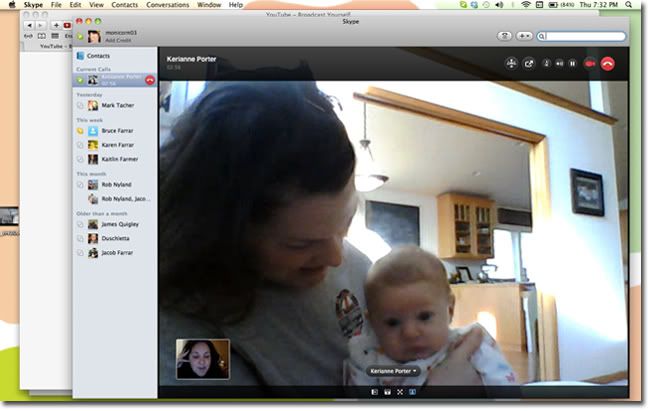The image size is (648, 411).
Task: Open conversation with Mark Tacher
Action: tap(115, 105)
